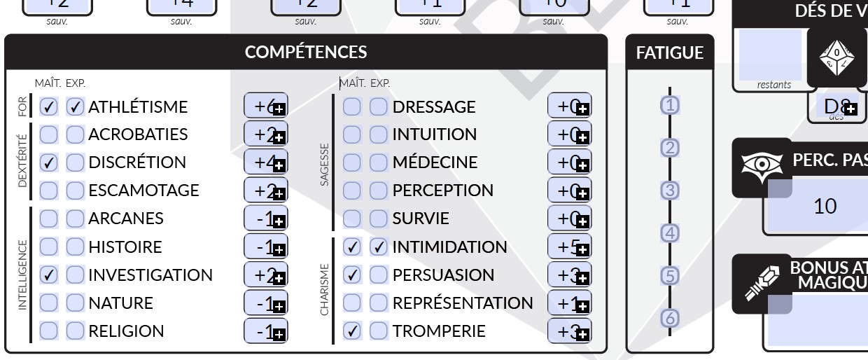Viewport: 868px width, 360px height.
Task: Click the plus icon beside Intimidation modifier
Action: pyautogui.click(x=582, y=250)
